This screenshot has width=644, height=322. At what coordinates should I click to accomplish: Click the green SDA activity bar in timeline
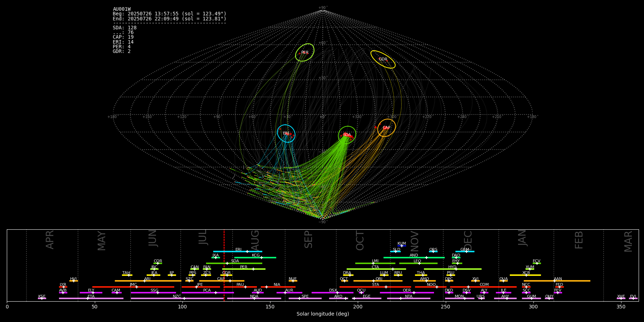[234, 263]
